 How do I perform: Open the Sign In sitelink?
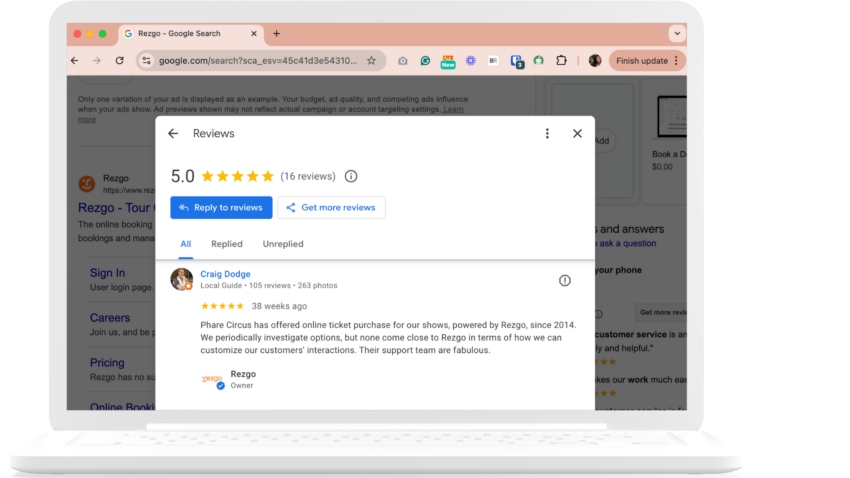(107, 273)
